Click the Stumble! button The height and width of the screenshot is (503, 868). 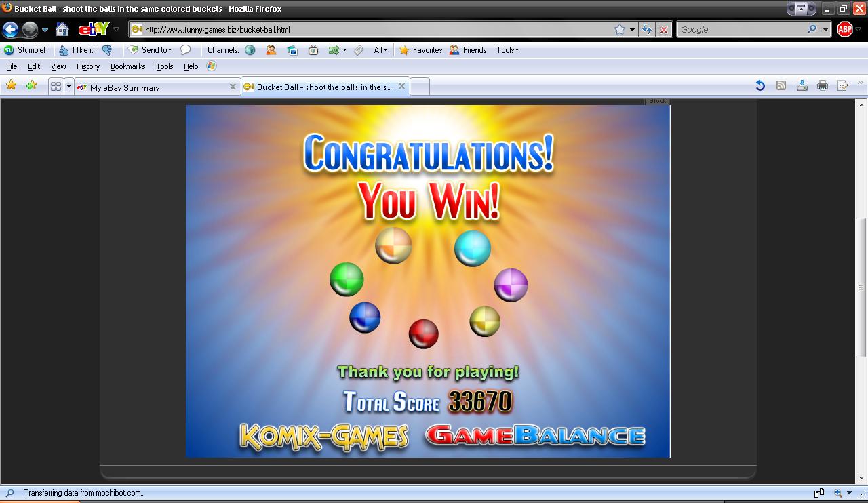(x=25, y=50)
